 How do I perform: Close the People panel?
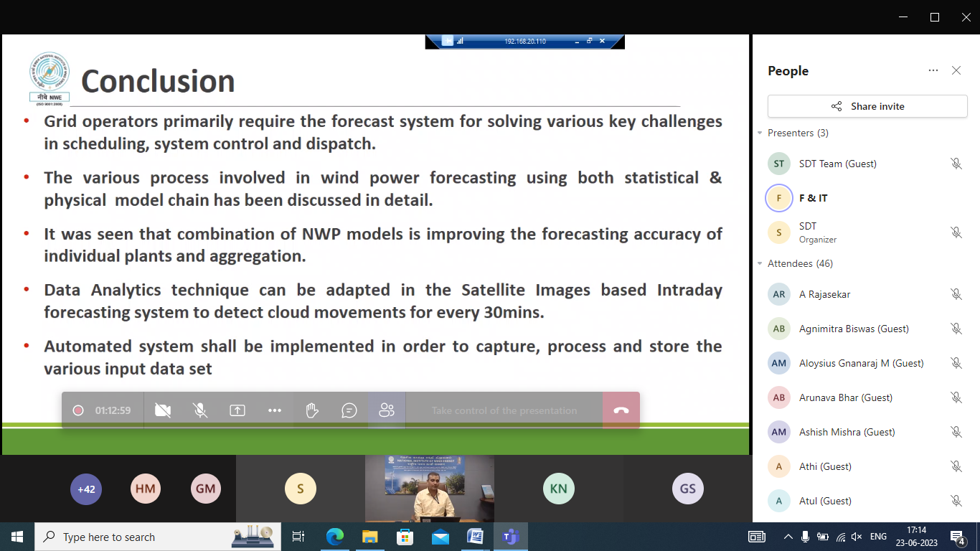956,70
